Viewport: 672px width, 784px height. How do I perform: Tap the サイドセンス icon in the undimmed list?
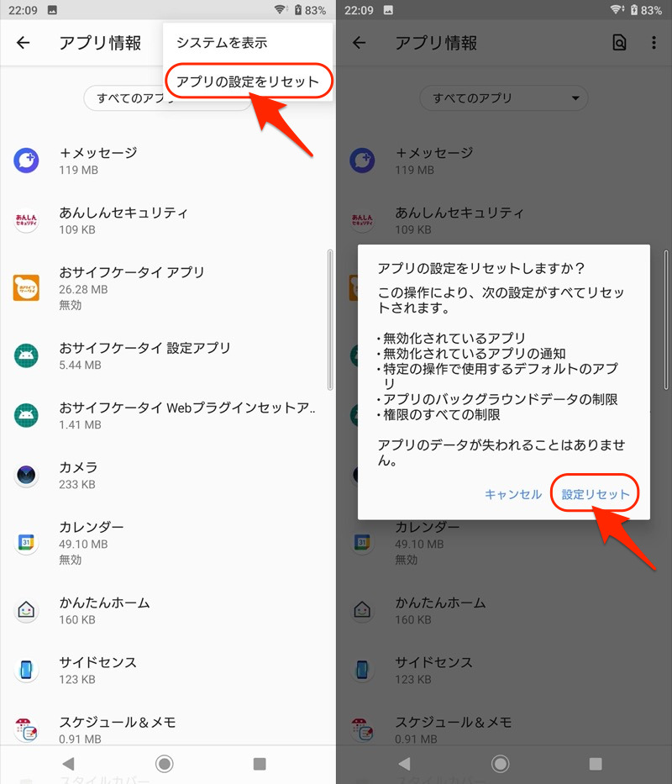(26, 670)
